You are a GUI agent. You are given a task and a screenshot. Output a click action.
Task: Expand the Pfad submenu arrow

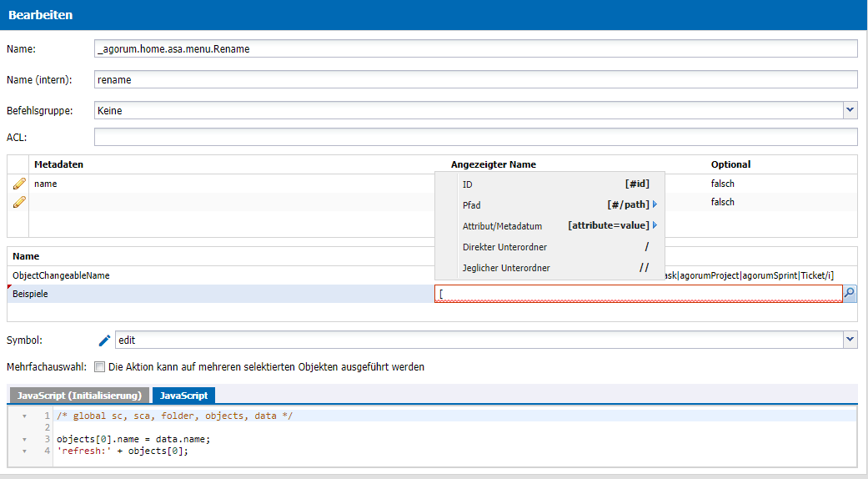655,204
